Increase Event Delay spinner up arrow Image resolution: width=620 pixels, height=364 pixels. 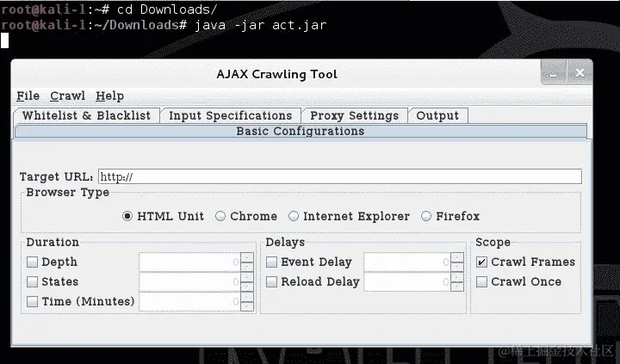[457, 257]
